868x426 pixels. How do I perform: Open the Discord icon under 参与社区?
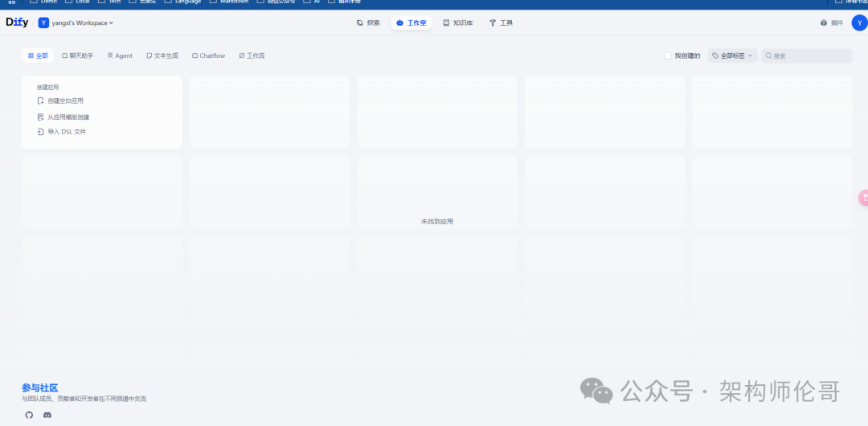point(47,415)
